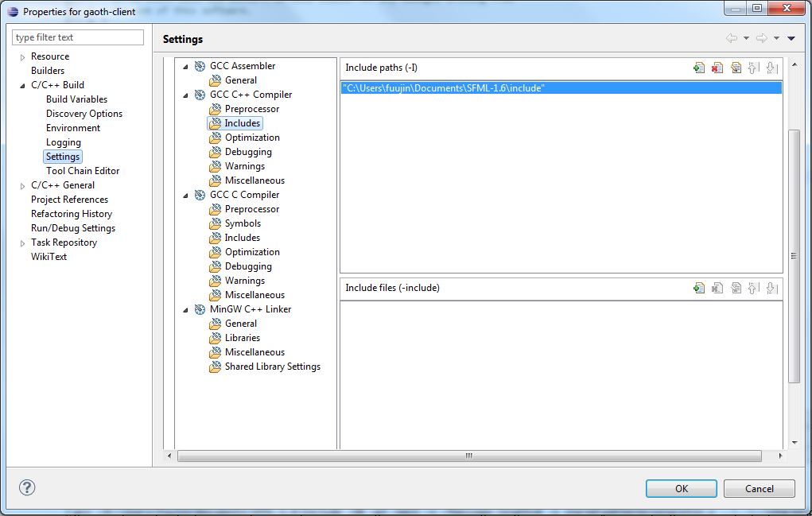Click folder icon next to Symbols

[x=215, y=223]
